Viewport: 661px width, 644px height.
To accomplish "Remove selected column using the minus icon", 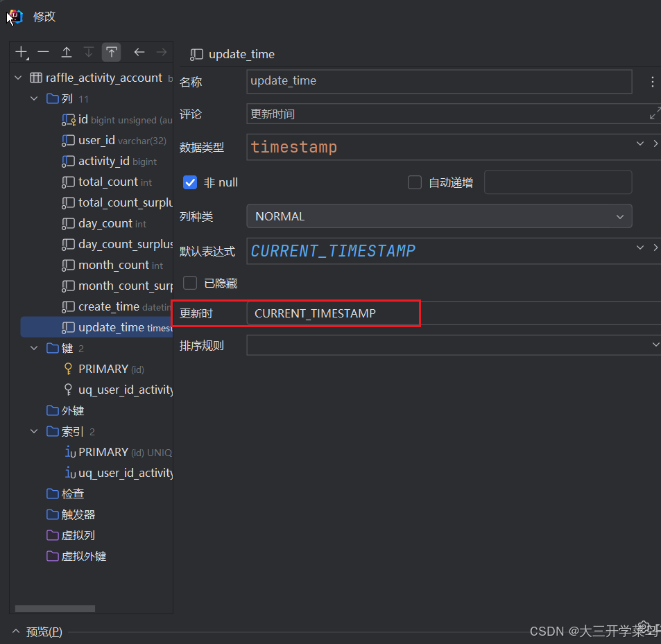I will tap(43, 51).
